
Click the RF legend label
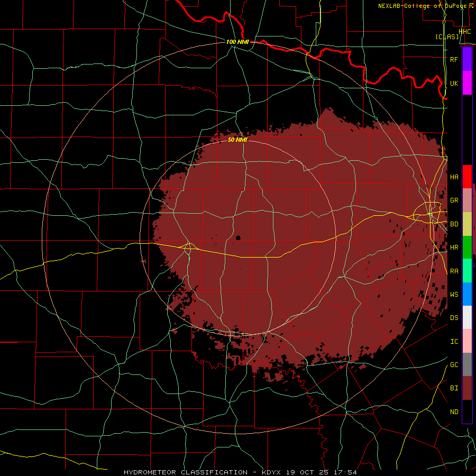[454, 59]
